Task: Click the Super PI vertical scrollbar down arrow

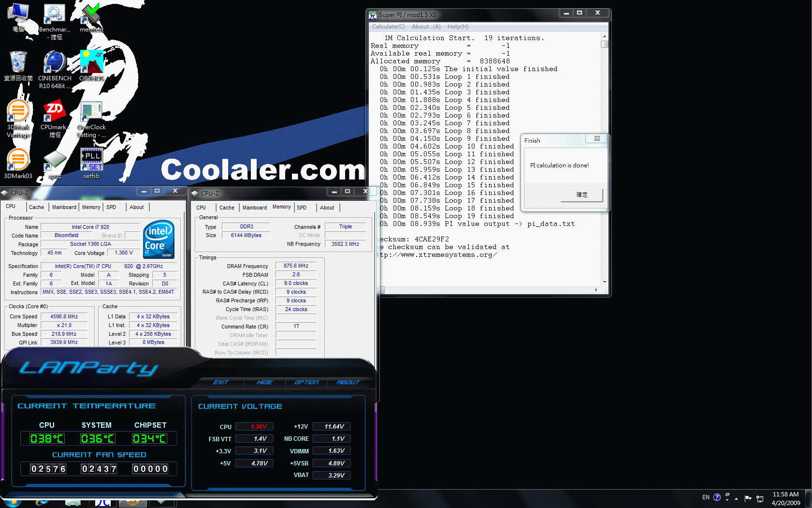Action: (604, 282)
